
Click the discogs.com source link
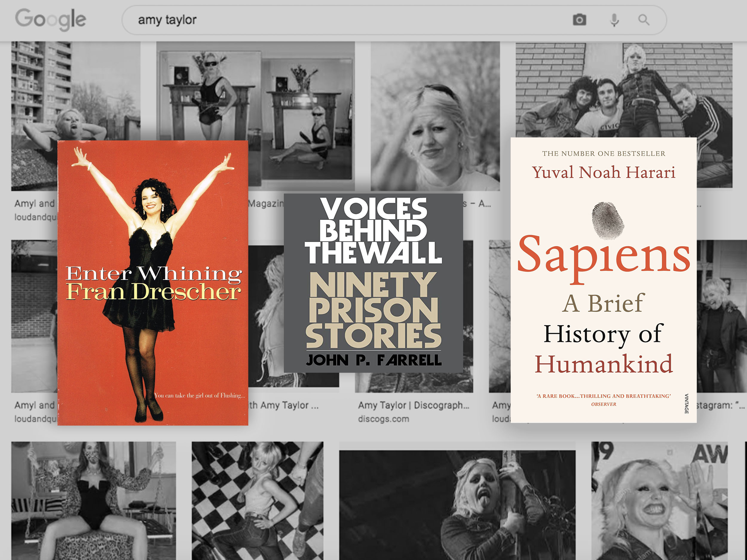[383, 419]
